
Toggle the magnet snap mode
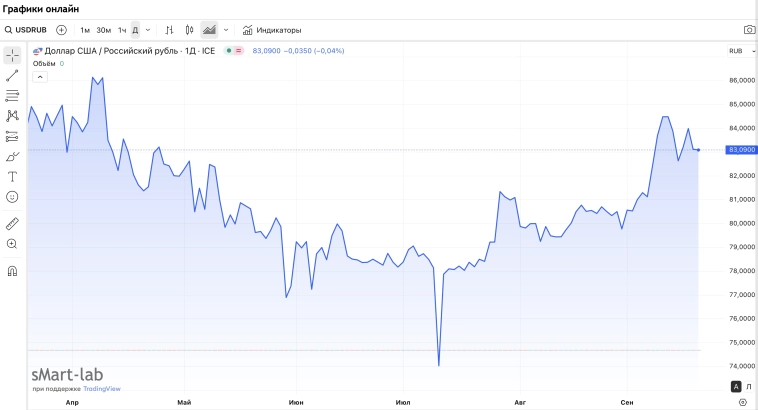[12, 270]
